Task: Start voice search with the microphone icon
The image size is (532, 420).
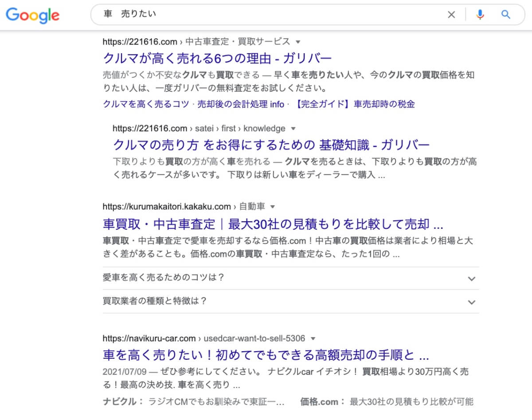Action: point(480,15)
